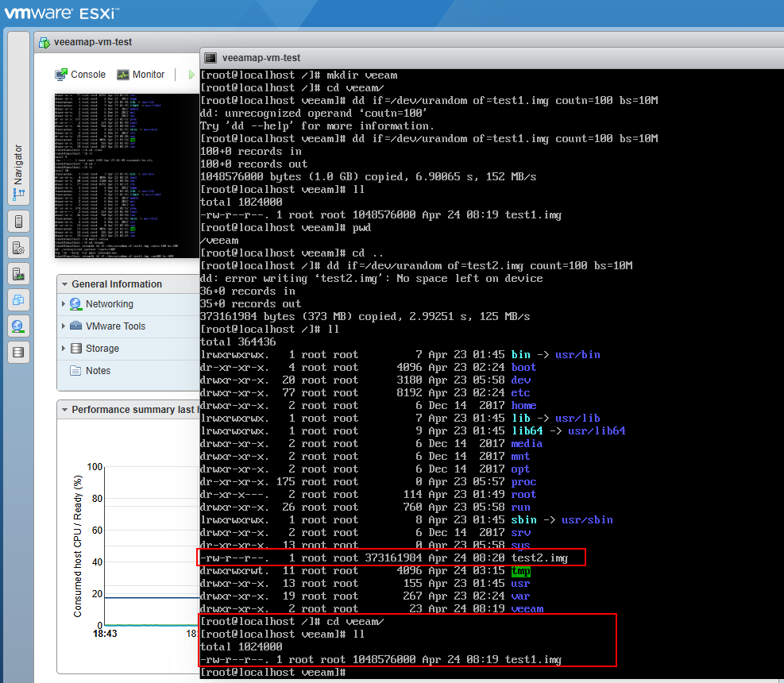Click the VMware Tools toolbox icon
The height and width of the screenshot is (683, 784).
click(76, 326)
